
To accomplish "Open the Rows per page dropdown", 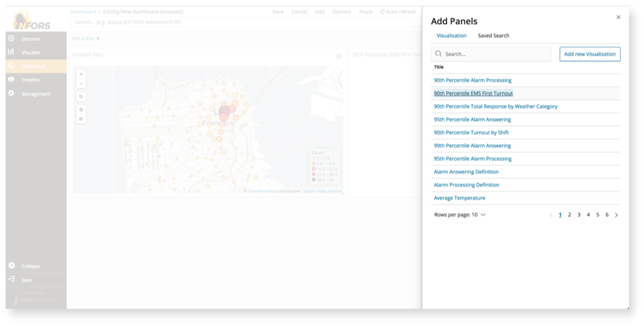I will pos(460,215).
